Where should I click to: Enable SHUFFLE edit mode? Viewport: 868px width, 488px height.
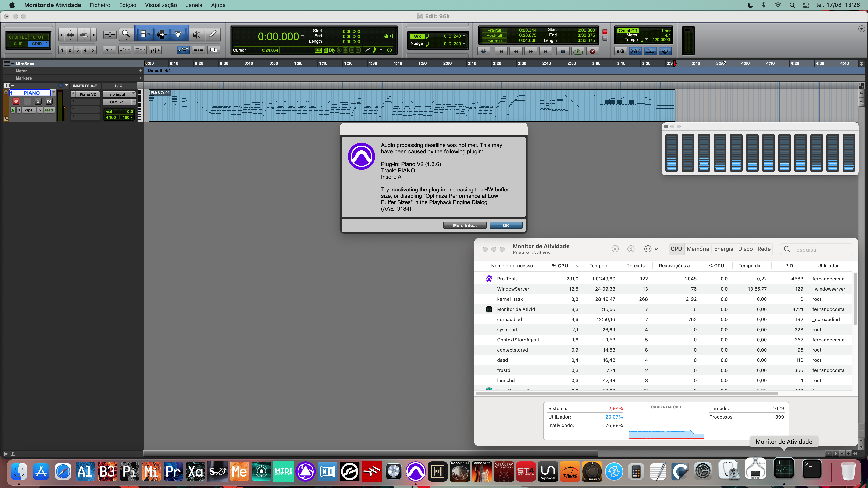pos(18,37)
